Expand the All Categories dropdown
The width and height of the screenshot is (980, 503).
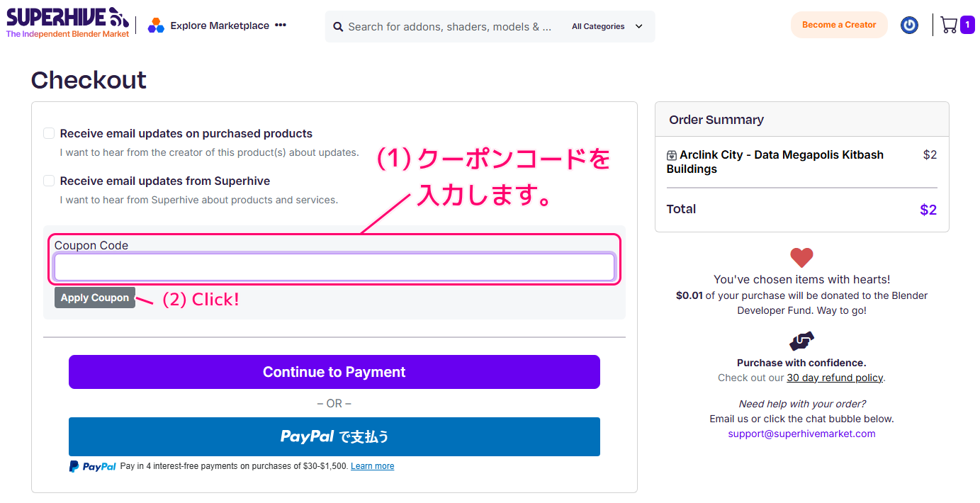pyautogui.click(x=607, y=27)
